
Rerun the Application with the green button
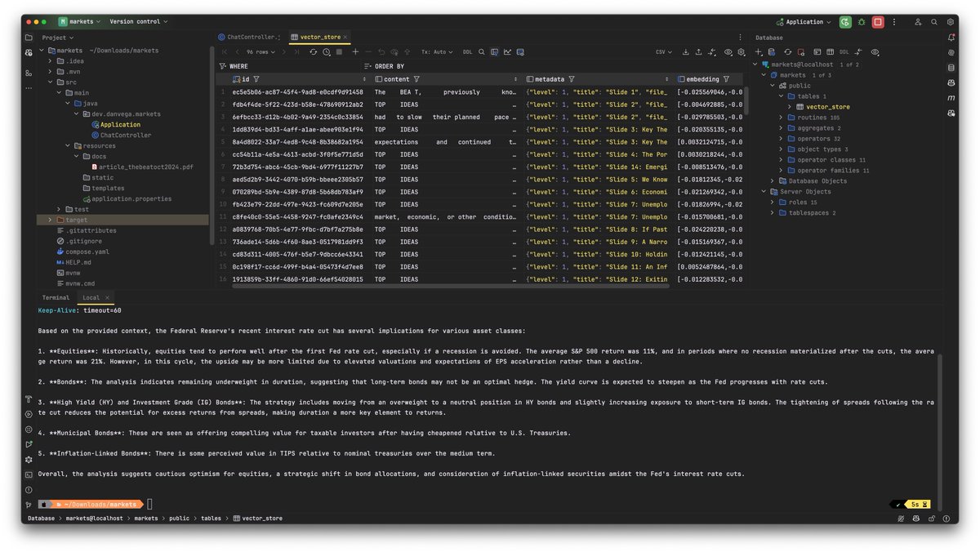point(845,22)
